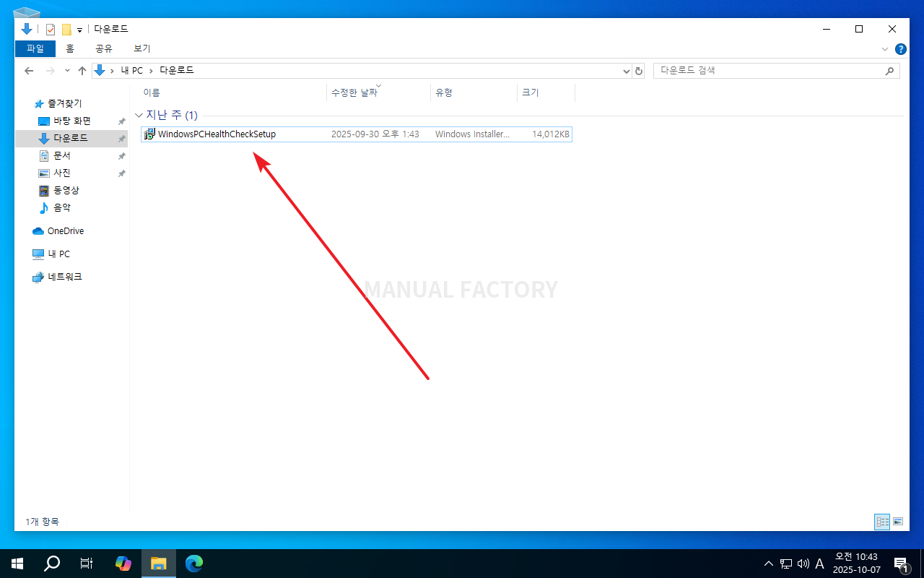924x578 pixels.
Task: Open OneDrive in the navigation pane
Action: point(65,231)
